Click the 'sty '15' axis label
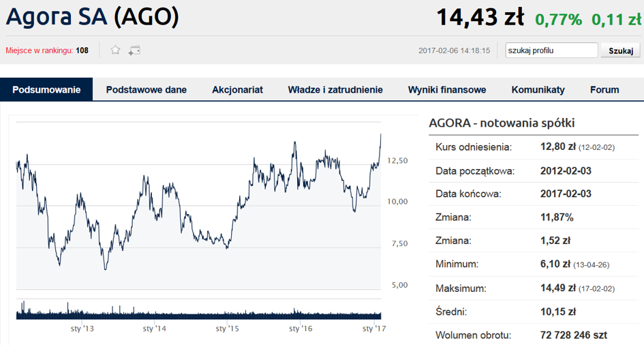Screen dimensions: 644x345 (227, 329)
